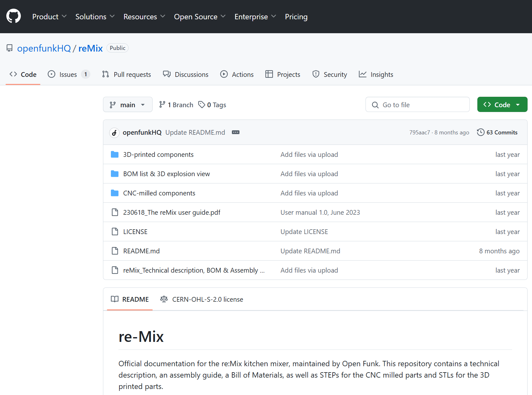The width and height of the screenshot is (532, 395).
Task: Click the Pull requests icon
Action: coord(106,74)
